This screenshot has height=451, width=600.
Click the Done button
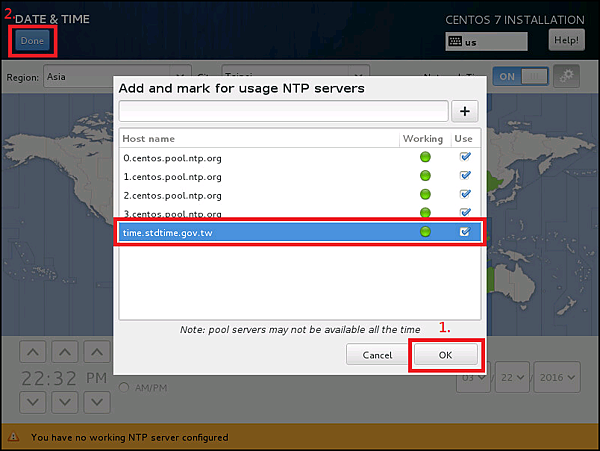click(32, 41)
